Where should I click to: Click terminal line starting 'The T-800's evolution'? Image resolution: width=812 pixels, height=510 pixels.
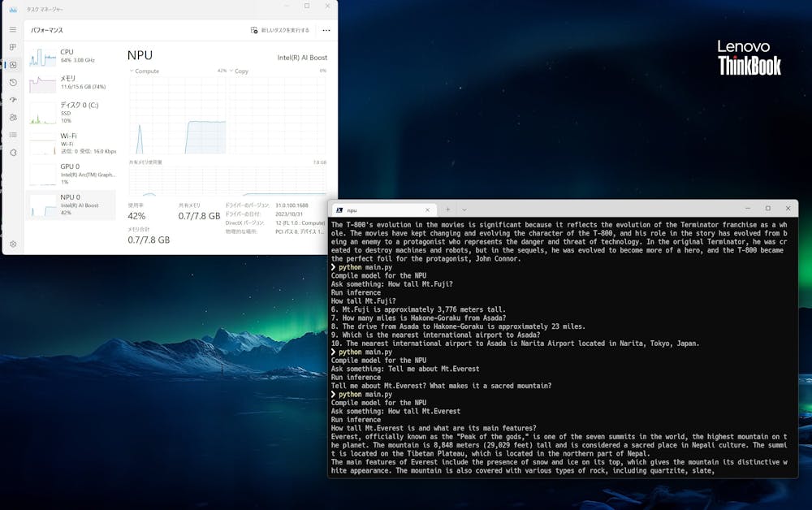[559, 225]
